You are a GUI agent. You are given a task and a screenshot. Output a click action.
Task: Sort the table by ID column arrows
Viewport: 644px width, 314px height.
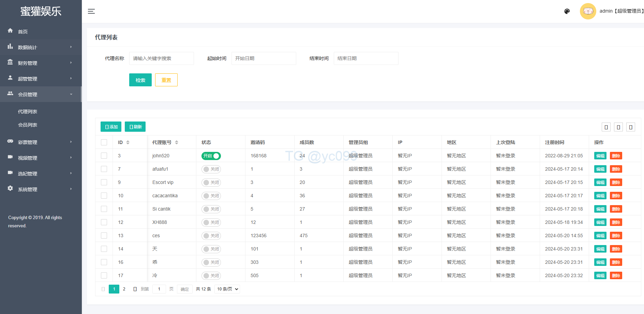pos(128,142)
